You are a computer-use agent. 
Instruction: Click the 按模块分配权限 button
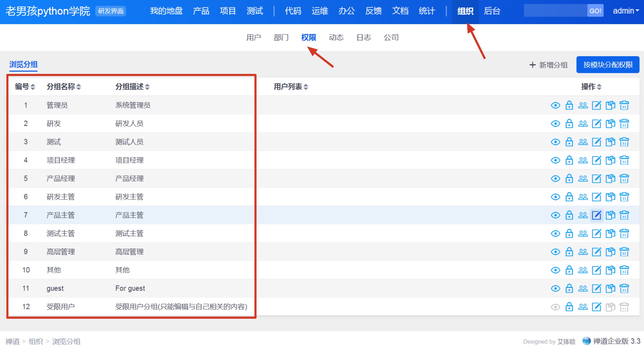coord(608,65)
